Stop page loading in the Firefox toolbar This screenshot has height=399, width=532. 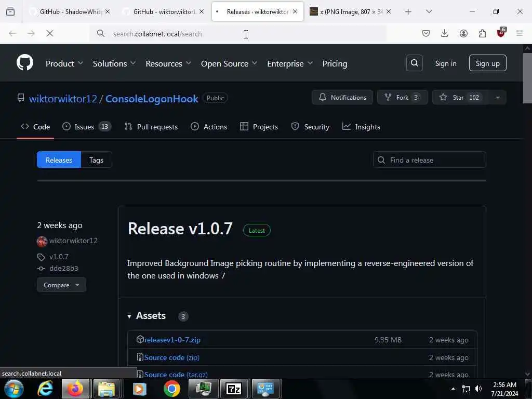[49, 33]
